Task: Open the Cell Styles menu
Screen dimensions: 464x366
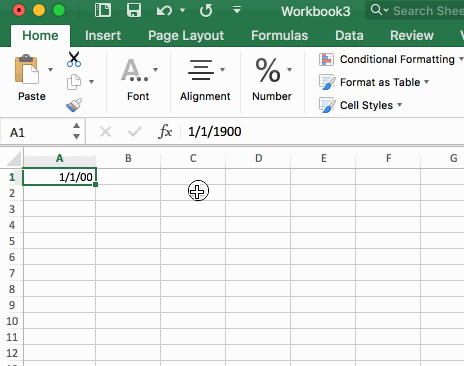Action: click(x=361, y=105)
